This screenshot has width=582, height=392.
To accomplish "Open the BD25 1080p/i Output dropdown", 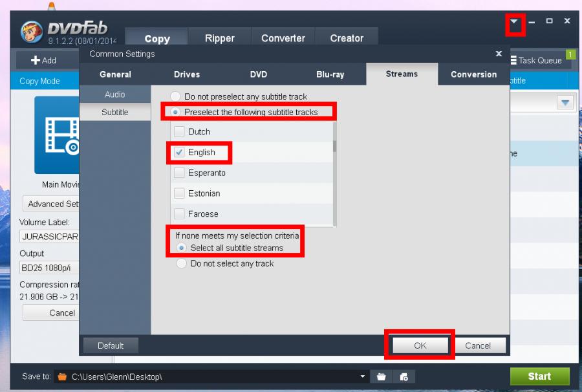I will point(49,268).
